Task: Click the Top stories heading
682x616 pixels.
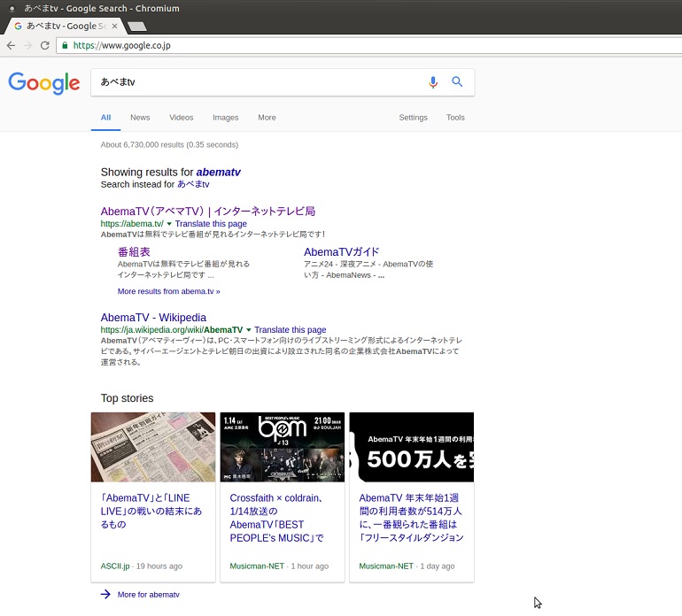Action: [x=127, y=398]
